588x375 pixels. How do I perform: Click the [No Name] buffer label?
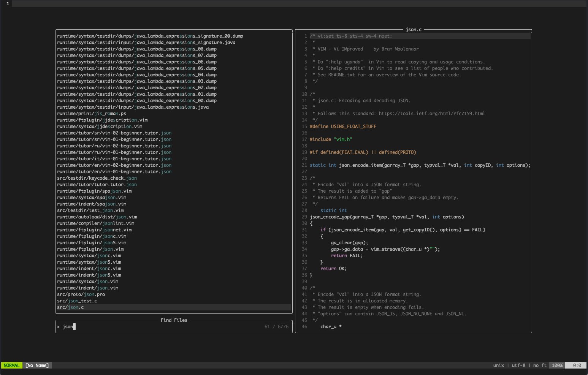pos(37,365)
